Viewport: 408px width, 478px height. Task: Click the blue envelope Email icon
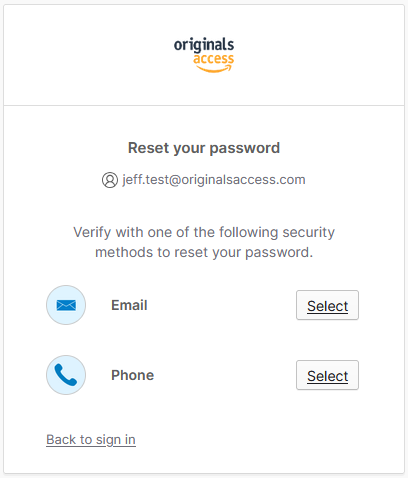(66, 305)
